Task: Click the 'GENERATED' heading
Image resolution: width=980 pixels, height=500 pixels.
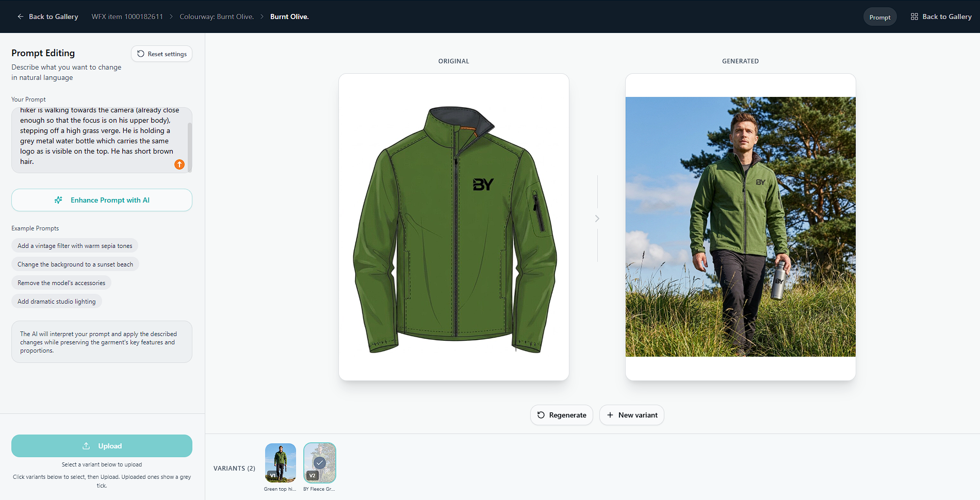Action: (x=741, y=61)
